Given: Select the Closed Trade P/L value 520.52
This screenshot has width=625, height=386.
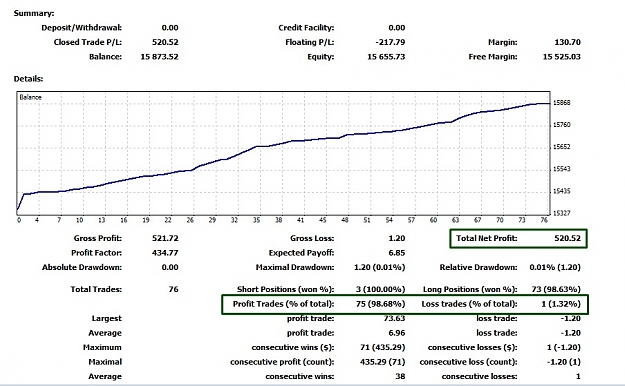Looking at the screenshot, I should 165,42.
